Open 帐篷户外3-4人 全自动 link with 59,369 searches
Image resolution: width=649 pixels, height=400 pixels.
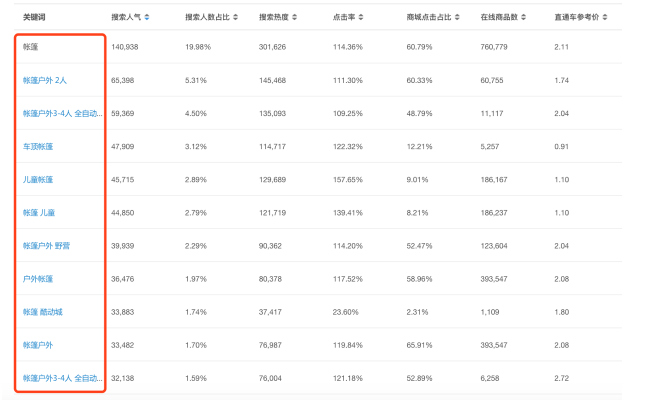pyautogui.click(x=62, y=113)
